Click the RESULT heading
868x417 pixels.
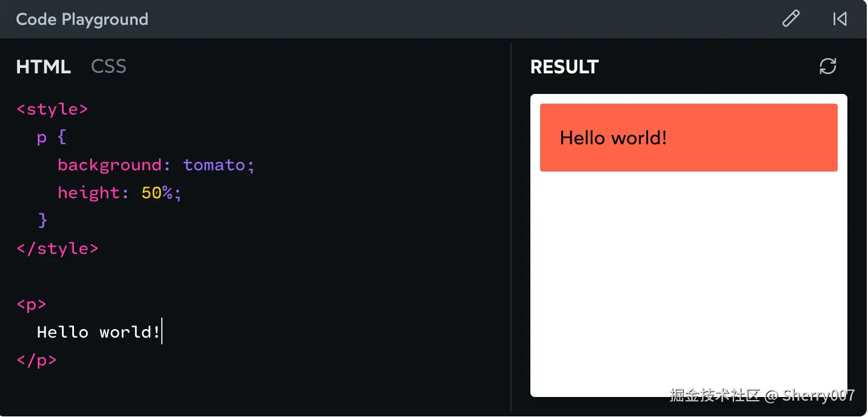[564, 67]
